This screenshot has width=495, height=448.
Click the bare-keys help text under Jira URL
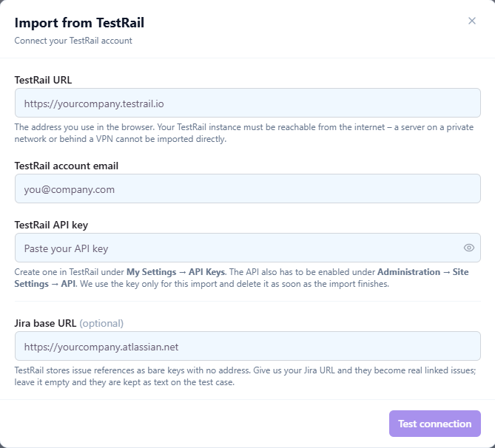click(245, 376)
